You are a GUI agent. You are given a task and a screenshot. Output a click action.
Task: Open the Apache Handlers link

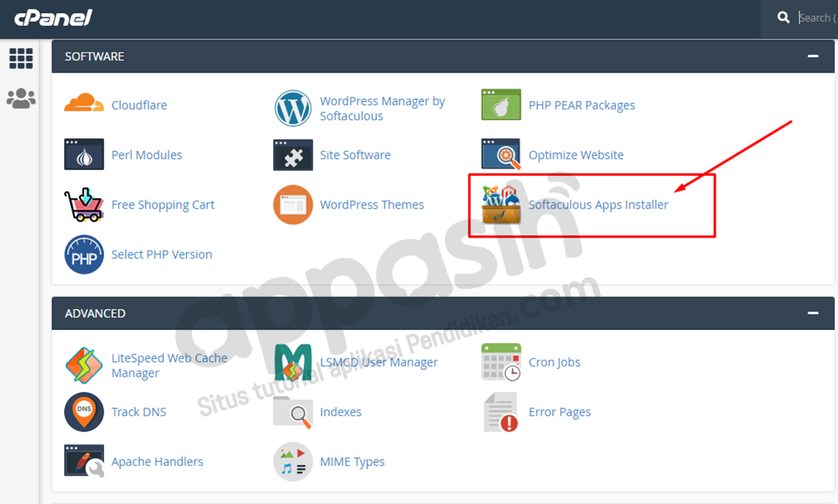(157, 462)
